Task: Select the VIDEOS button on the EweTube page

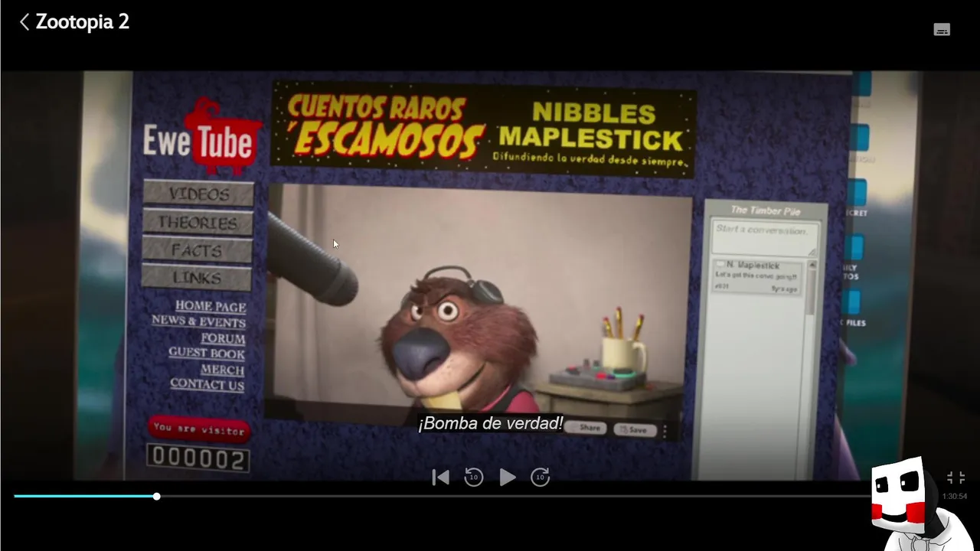Action: coord(198,194)
